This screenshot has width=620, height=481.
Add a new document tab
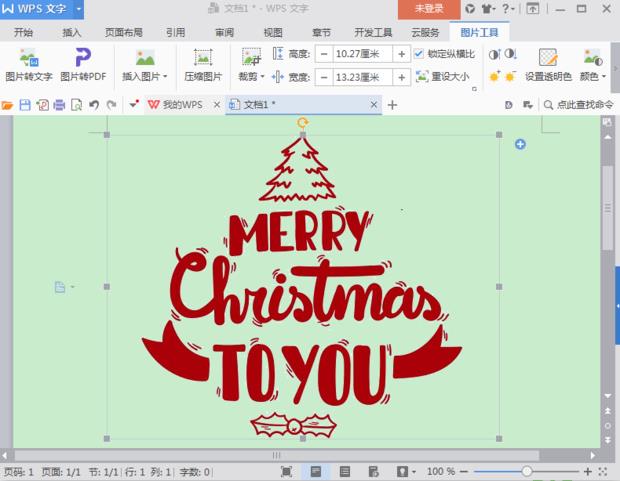(392, 105)
